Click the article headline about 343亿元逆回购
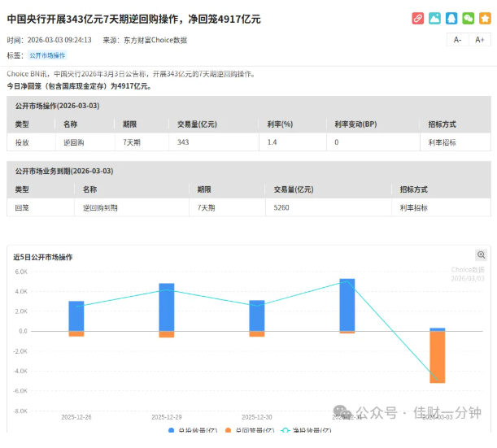Screen dimensions: 497x448 133,19
